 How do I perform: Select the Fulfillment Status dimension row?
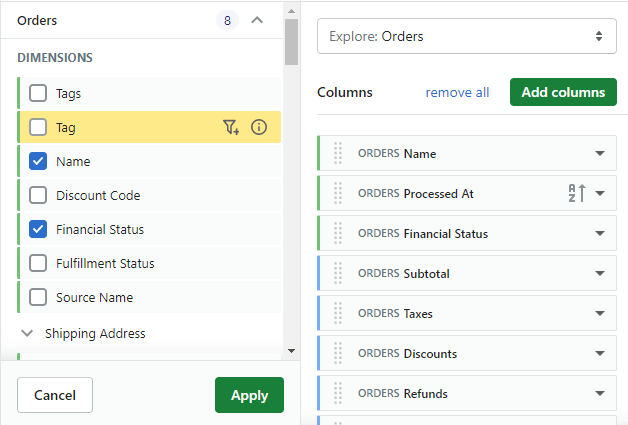point(149,263)
